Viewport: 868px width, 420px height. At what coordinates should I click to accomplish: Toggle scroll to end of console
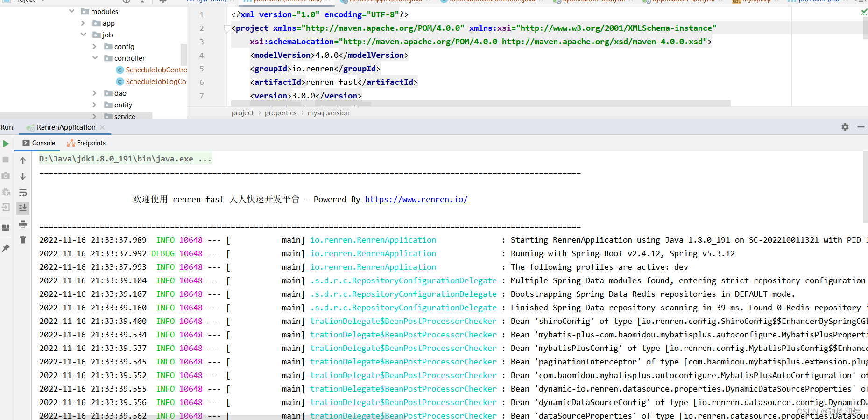(x=23, y=208)
